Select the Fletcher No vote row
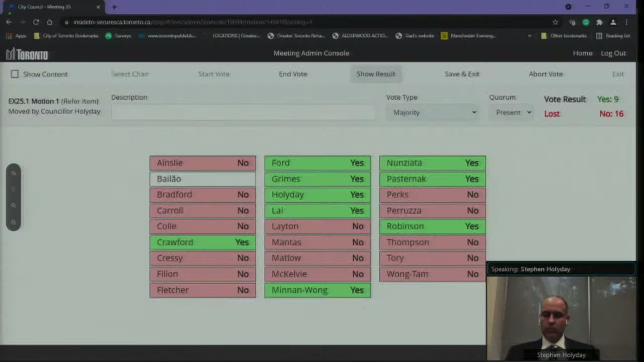 click(203, 290)
